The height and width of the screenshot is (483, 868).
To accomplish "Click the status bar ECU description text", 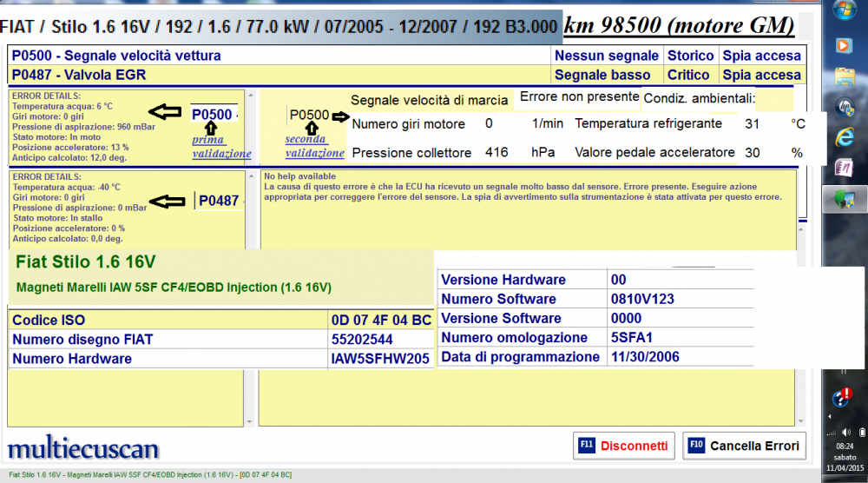I will click(150, 474).
